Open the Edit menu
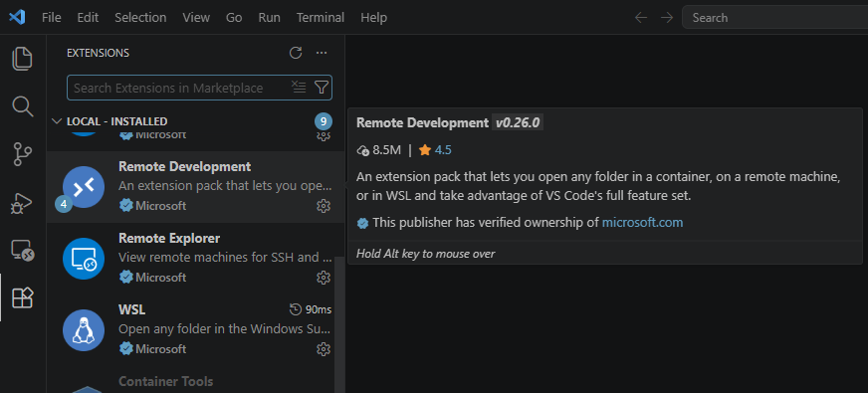The image size is (868, 393). [x=88, y=18]
